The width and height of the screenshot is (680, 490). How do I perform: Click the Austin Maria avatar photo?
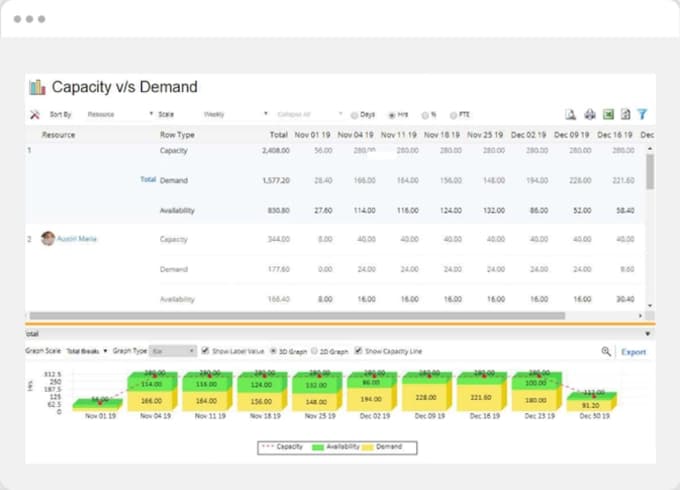[x=48, y=238]
